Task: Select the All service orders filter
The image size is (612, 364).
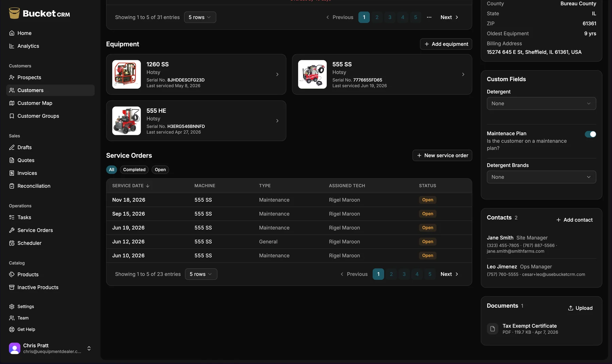Action: [112, 170]
